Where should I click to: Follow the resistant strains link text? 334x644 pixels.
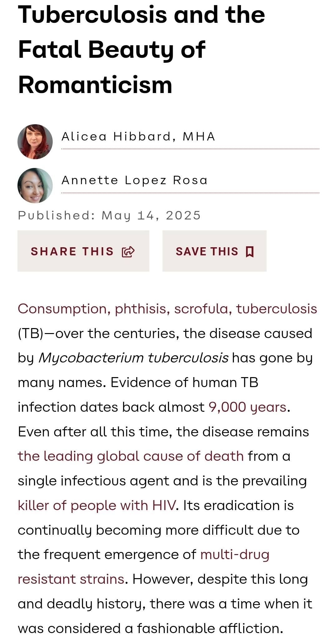pos(71,579)
